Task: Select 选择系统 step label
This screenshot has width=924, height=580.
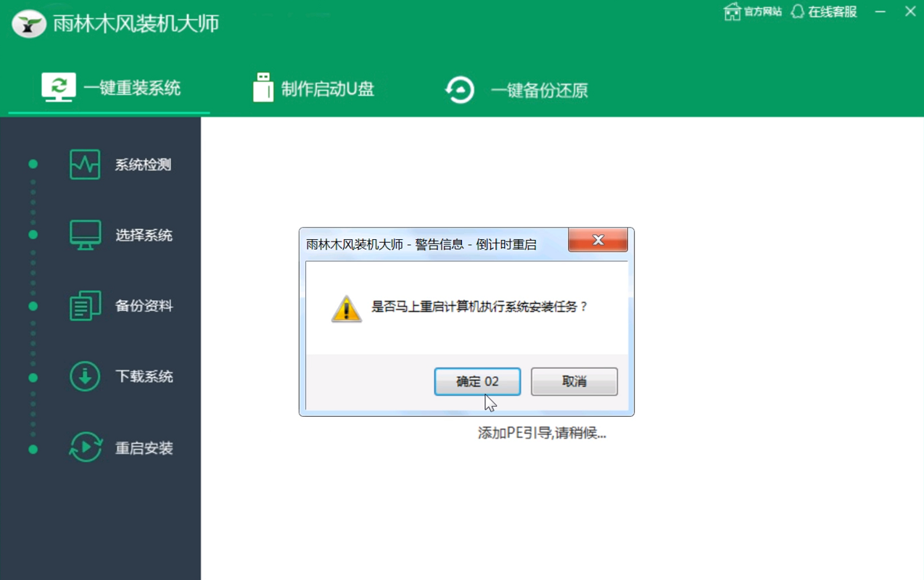Action: click(144, 235)
